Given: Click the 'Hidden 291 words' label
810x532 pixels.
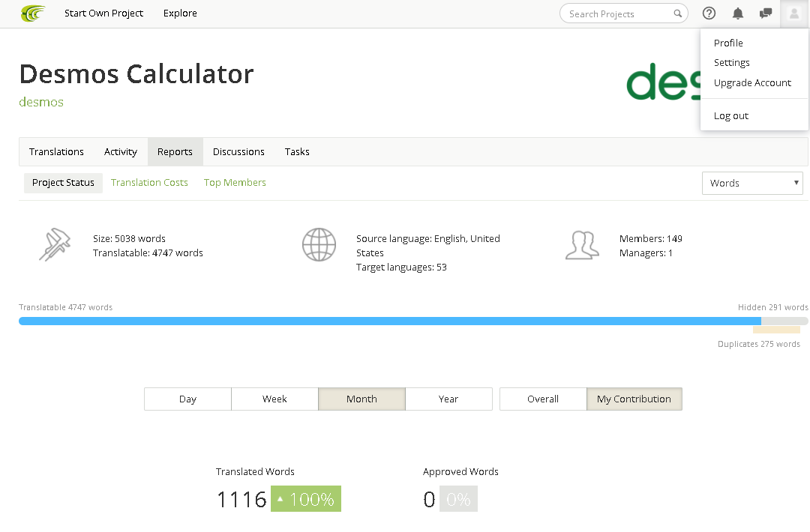Looking at the screenshot, I should [x=772, y=307].
